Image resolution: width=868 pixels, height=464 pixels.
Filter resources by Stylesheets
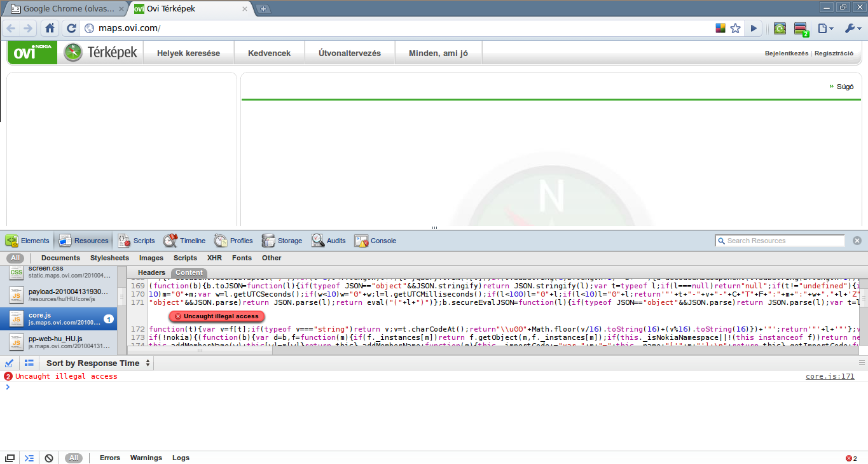tap(109, 258)
